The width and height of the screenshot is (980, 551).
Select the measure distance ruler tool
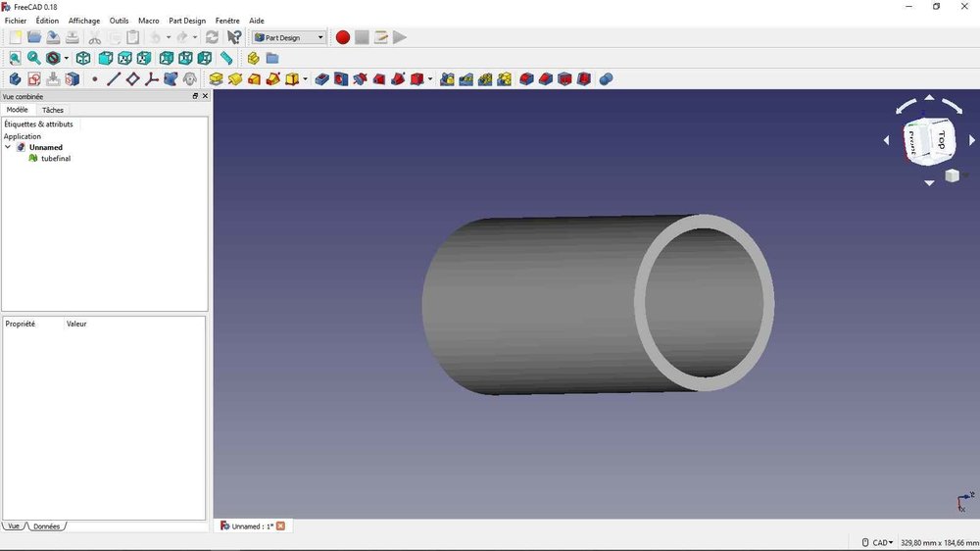[226, 59]
